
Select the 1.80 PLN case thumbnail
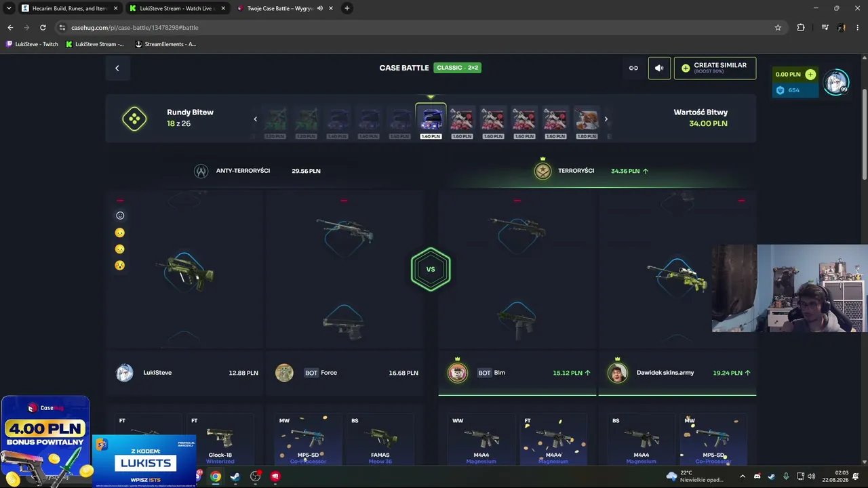pyautogui.click(x=587, y=122)
